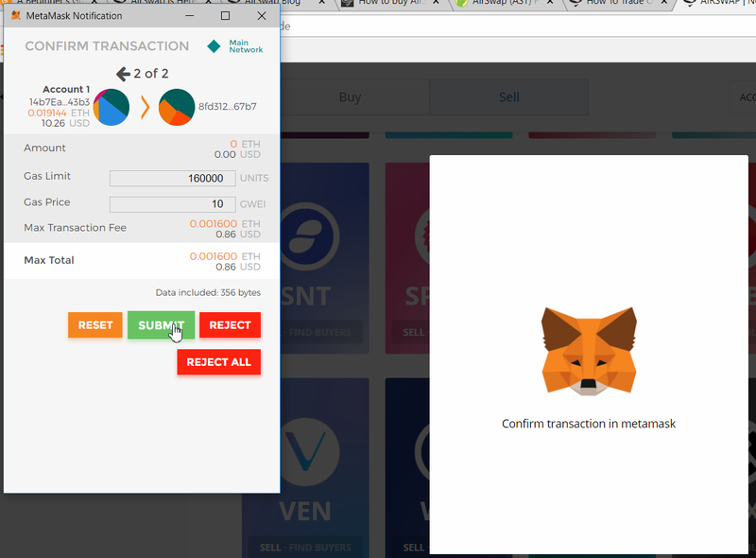This screenshot has width=756, height=558.
Task: Select the Buy tab in AirSwap page
Action: point(350,97)
